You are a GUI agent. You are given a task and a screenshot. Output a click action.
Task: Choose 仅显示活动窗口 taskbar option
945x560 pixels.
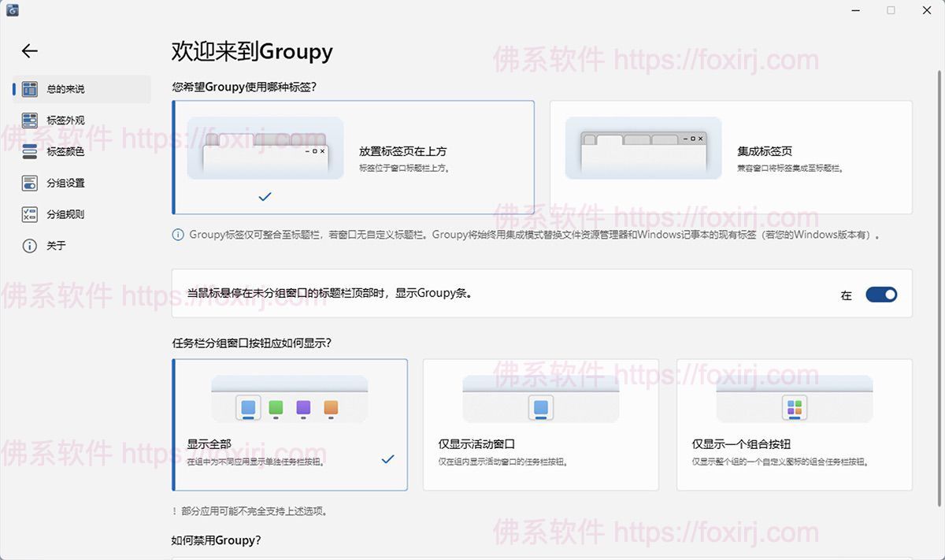tap(540, 425)
